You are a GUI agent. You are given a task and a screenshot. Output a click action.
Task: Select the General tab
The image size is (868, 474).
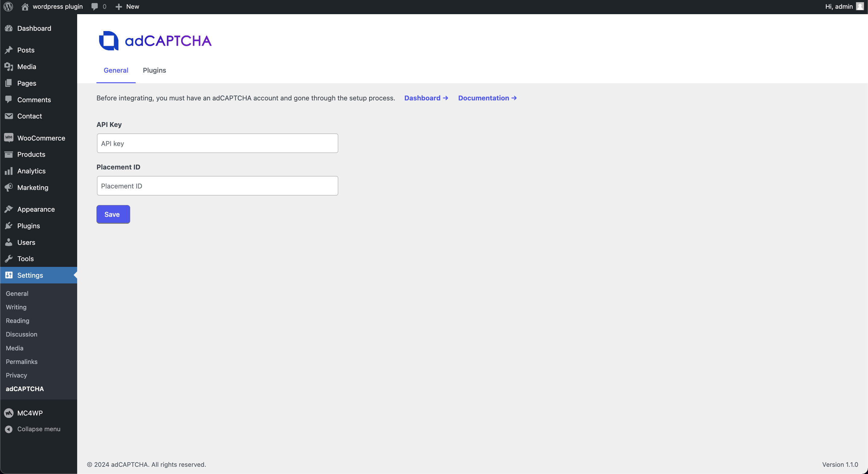click(x=115, y=70)
